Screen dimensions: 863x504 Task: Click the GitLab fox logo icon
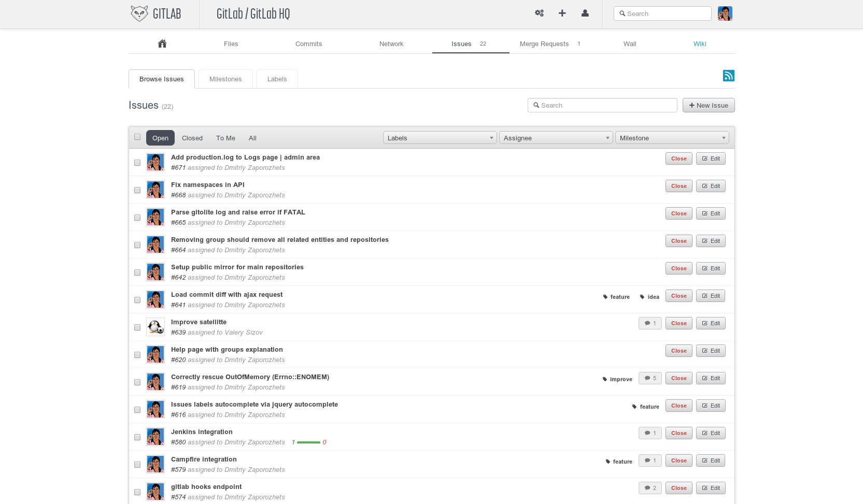point(139,13)
